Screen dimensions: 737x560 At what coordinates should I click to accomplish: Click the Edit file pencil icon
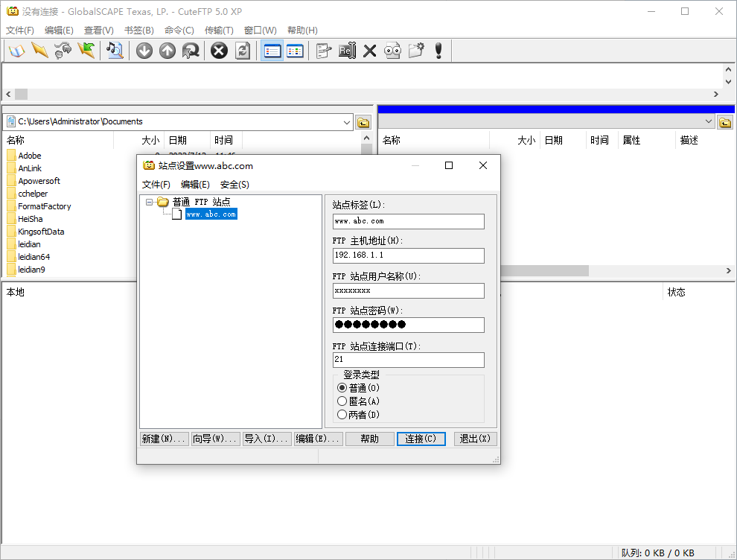pos(323,51)
